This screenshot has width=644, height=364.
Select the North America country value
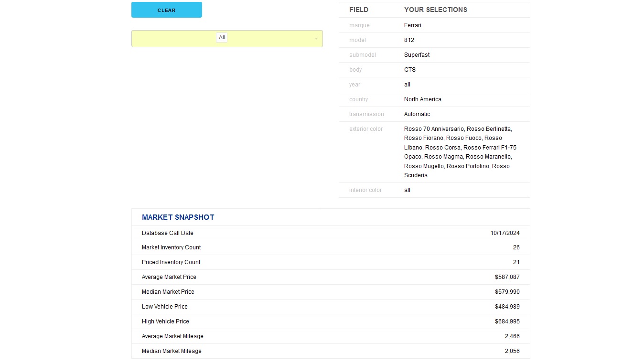pos(422,99)
